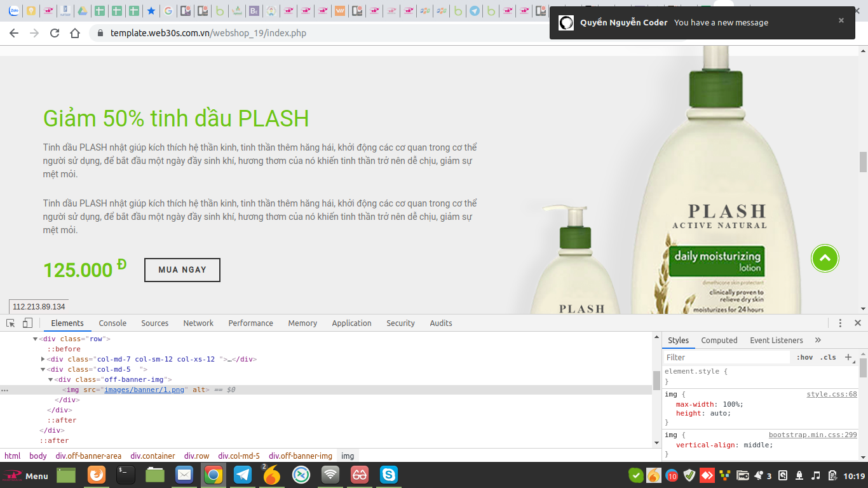Open the style.css:68 source link

(832, 394)
